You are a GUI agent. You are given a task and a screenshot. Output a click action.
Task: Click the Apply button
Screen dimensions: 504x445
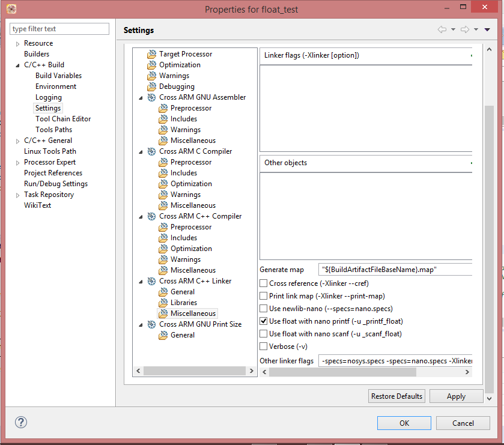tap(456, 396)
